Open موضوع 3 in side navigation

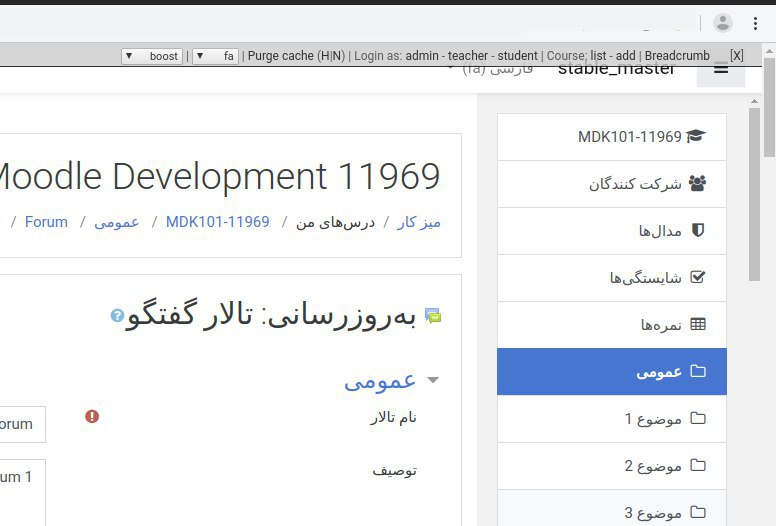pyautogui.click(x=612, y=508)
